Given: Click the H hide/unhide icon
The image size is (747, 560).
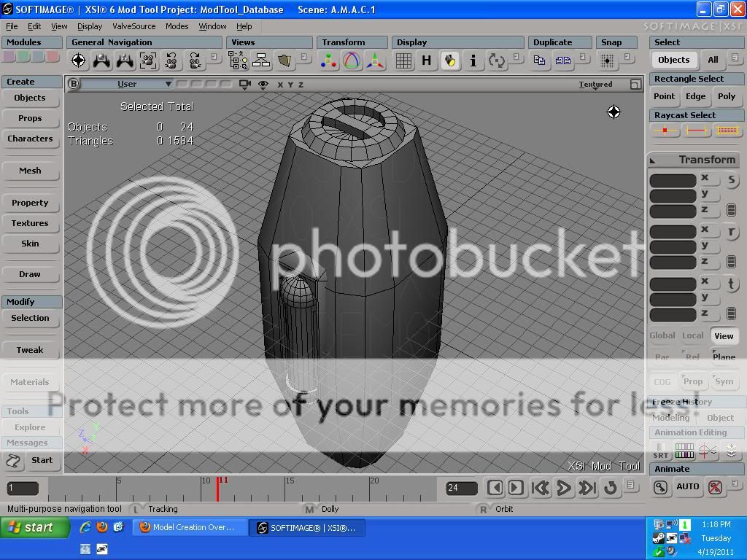Looking at the screenshot, I should pyautogui.click(x=427, y=61).
